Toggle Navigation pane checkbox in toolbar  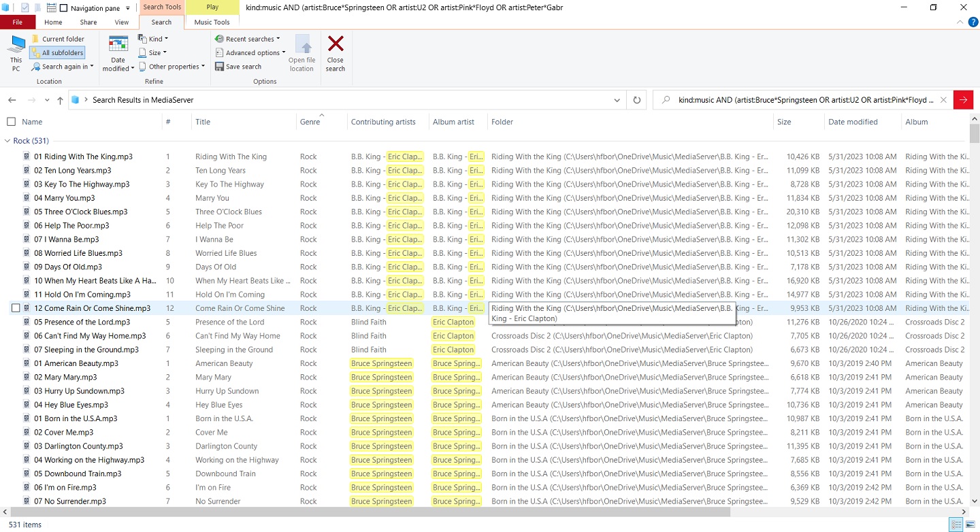(x=64, y=8)
